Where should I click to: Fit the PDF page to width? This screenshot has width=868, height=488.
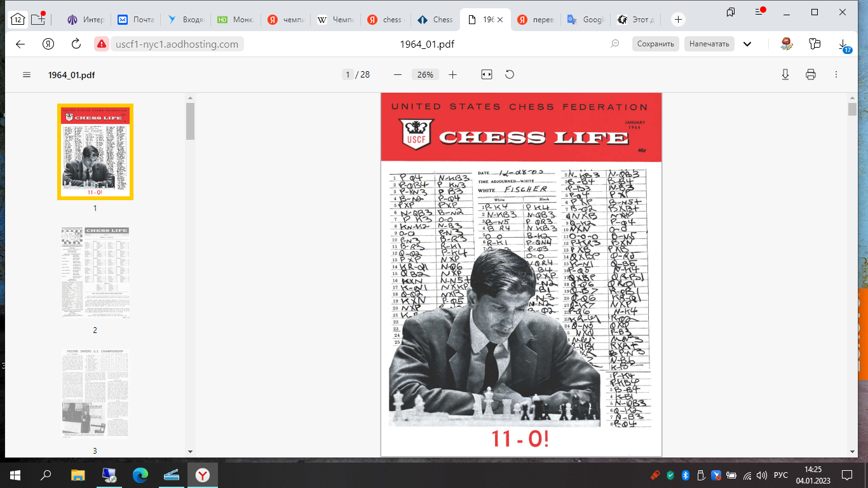point(487,74)
